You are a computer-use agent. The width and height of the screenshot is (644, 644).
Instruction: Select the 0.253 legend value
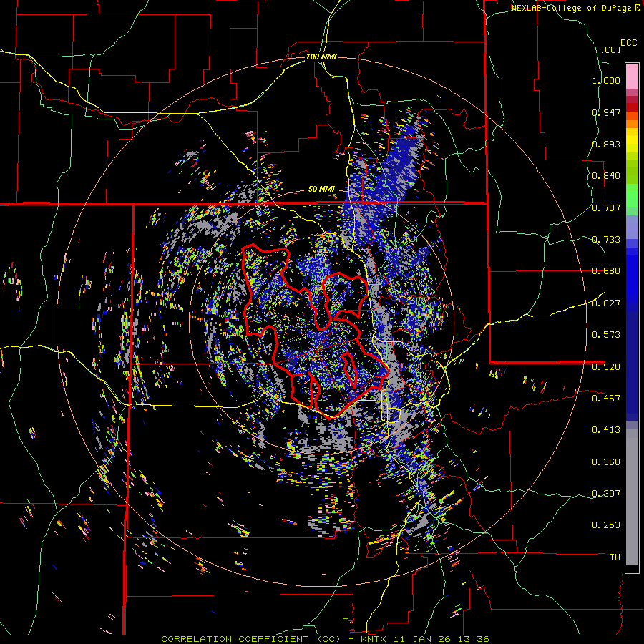(x=606, y=525)
